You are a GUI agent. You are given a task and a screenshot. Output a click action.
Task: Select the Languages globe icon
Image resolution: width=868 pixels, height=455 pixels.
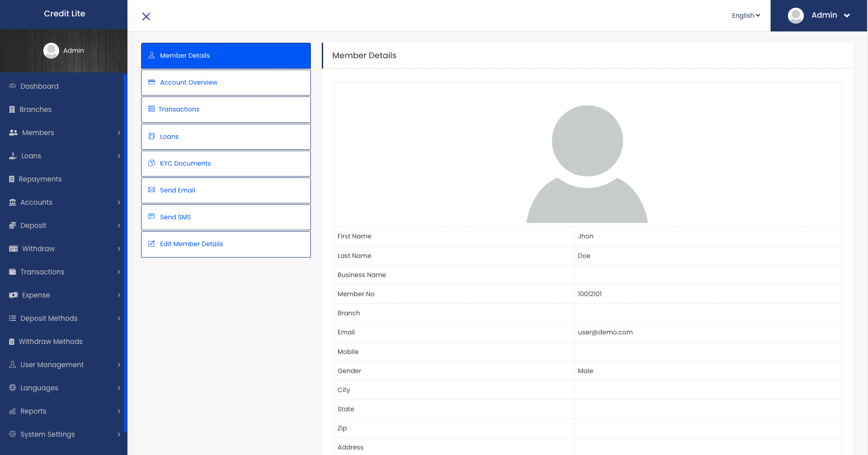12,388
